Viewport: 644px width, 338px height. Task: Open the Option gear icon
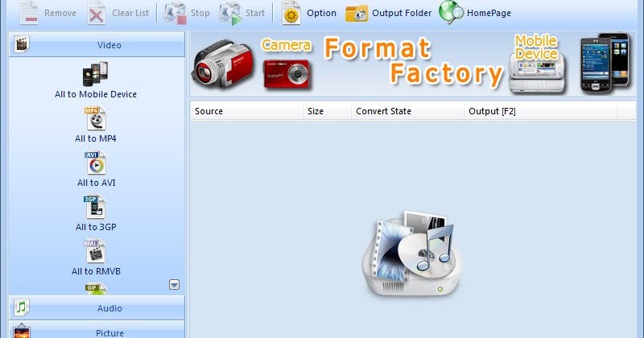point(291,13)
